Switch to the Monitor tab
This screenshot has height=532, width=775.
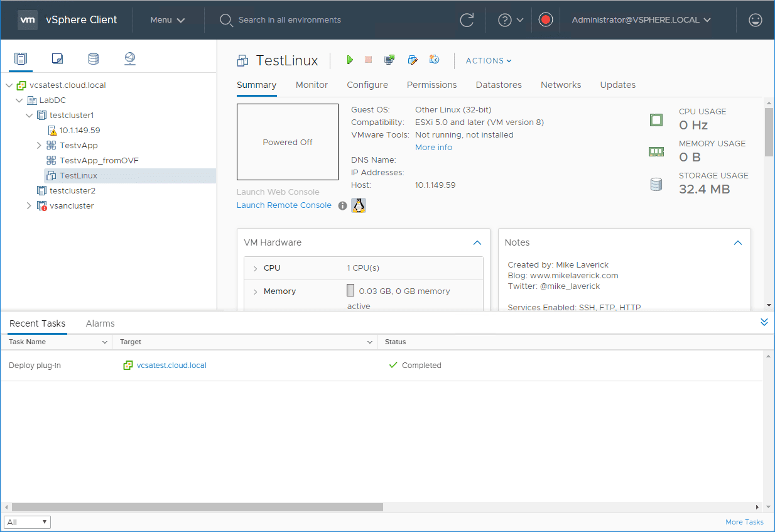click(312, 85)
